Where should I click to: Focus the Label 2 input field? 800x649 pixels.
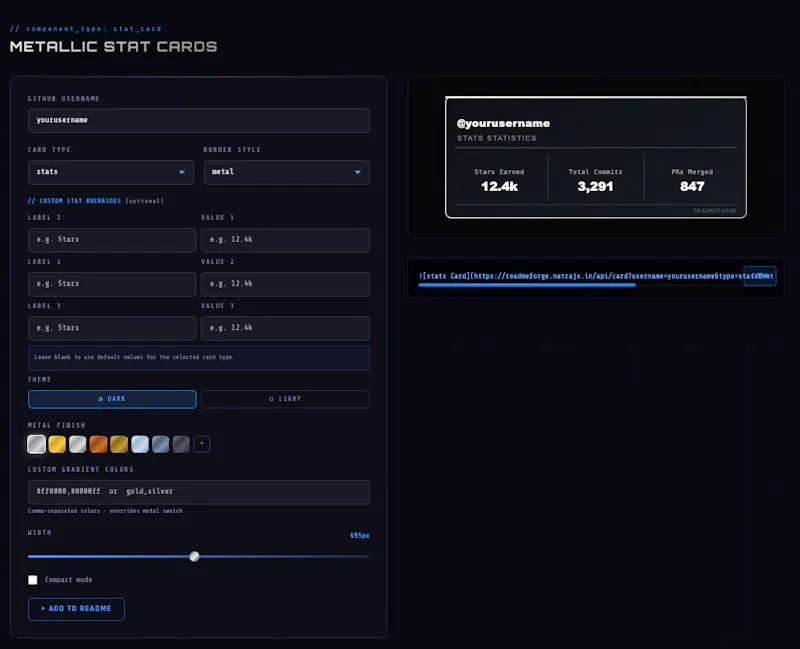[112, 284]
